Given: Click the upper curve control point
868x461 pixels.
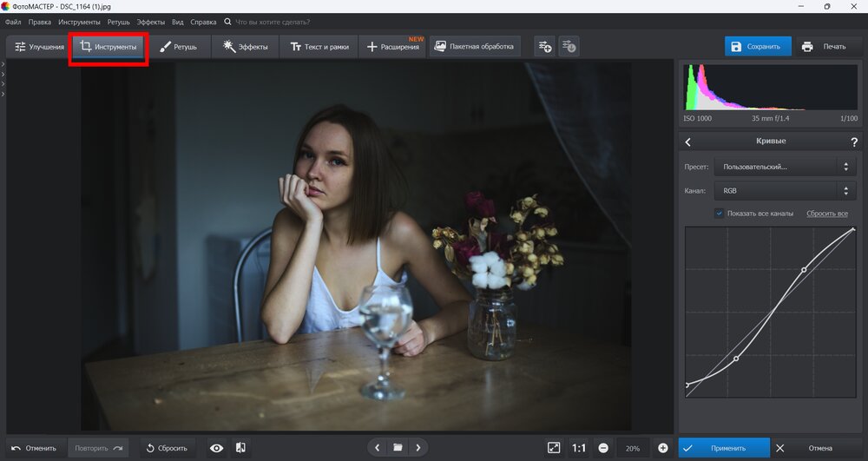Looking at the screenshot, I should [804, 270].
